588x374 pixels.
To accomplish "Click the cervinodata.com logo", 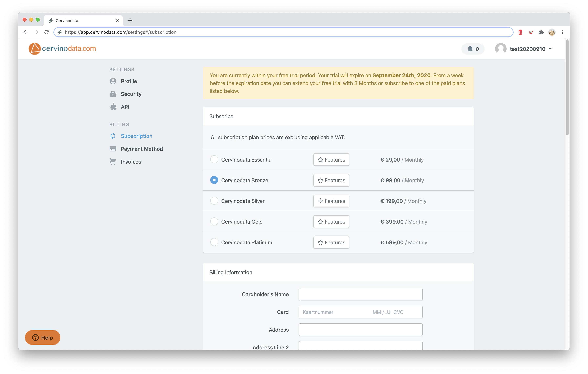I will (62, 49).
